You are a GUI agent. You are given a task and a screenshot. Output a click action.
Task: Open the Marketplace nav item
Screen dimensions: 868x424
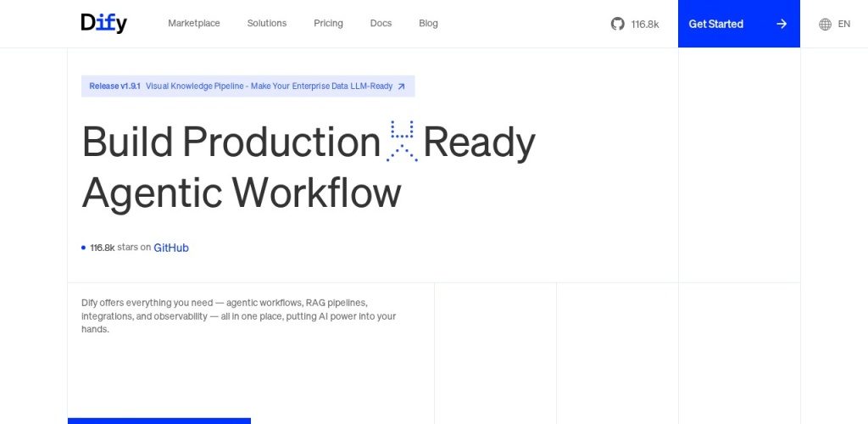click(x=194, y=24)
